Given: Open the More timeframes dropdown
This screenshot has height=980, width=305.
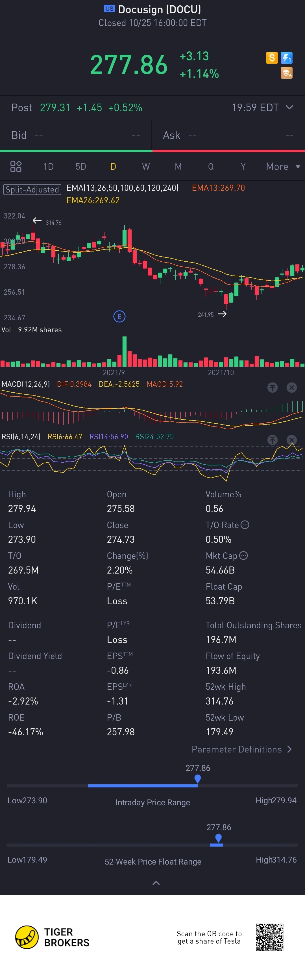Looking at the screenshot, I should [283, 167].
